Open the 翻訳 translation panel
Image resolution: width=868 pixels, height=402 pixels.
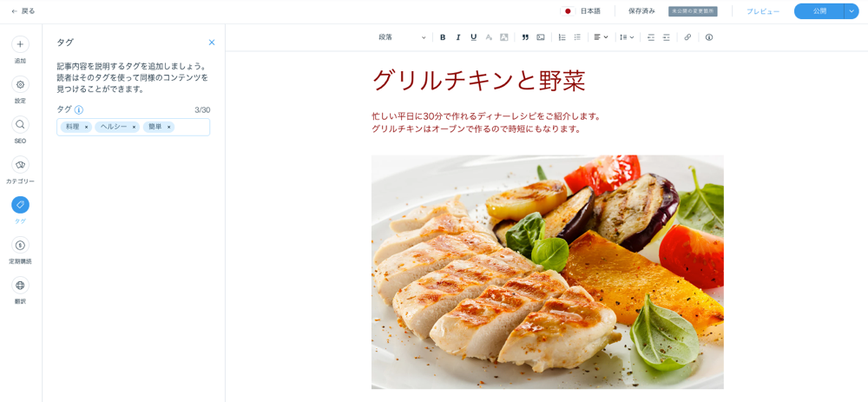(21, 290)
